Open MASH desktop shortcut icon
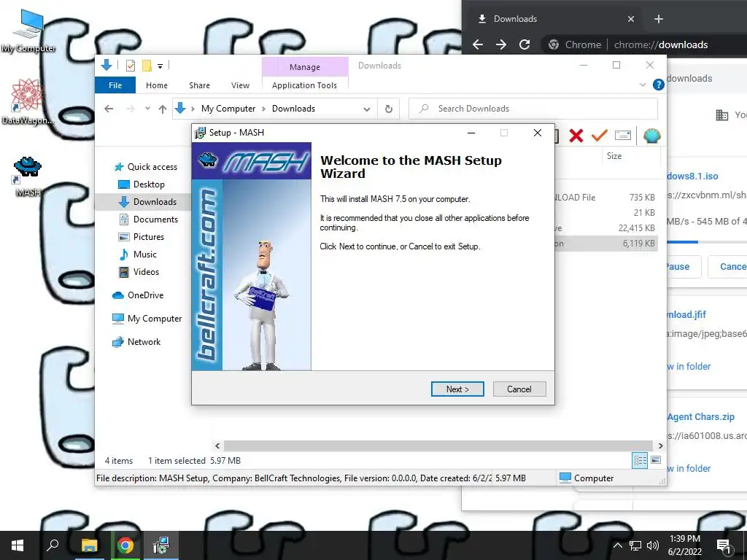 coord(28,176)
